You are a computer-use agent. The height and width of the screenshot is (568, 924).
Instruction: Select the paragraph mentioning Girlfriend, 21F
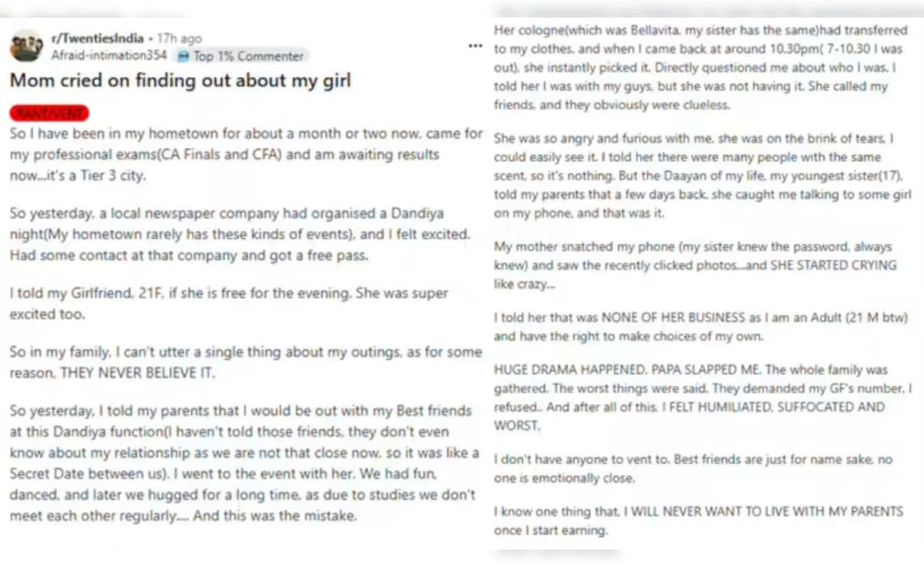(229, 303)
